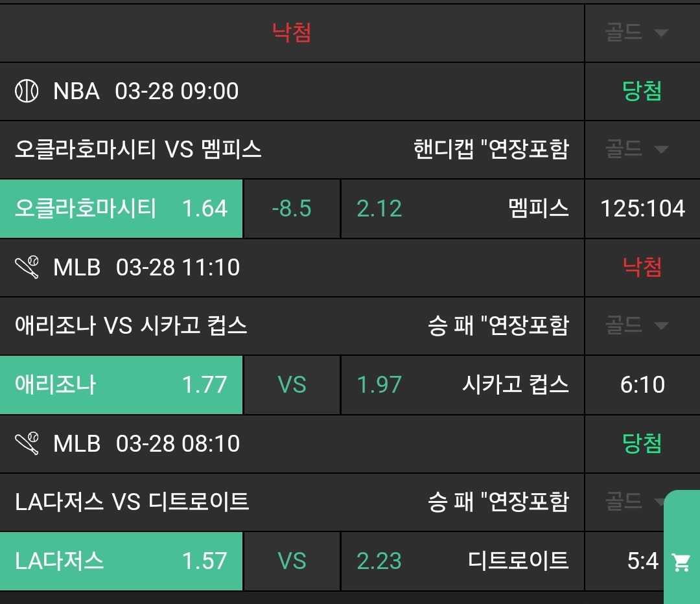Open 골드 dropdown for 애리조나 VS 시카고 컵스

click(636, 325)
